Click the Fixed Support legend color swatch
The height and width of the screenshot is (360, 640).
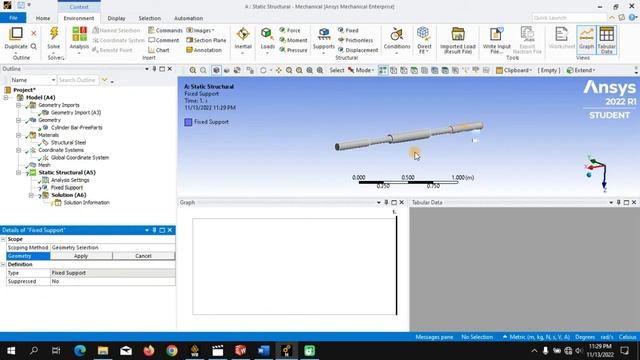[x=188, y=122]
